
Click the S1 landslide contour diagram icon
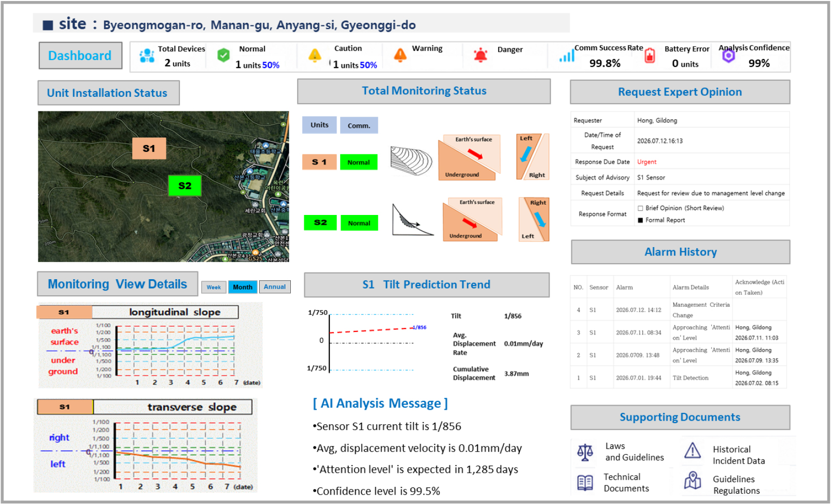411,160
